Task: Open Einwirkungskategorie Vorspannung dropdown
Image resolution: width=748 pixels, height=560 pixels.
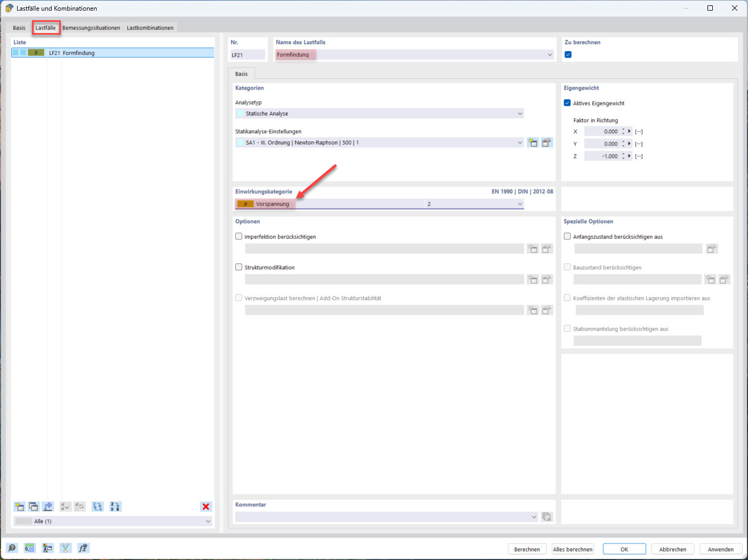Action: 520,204
